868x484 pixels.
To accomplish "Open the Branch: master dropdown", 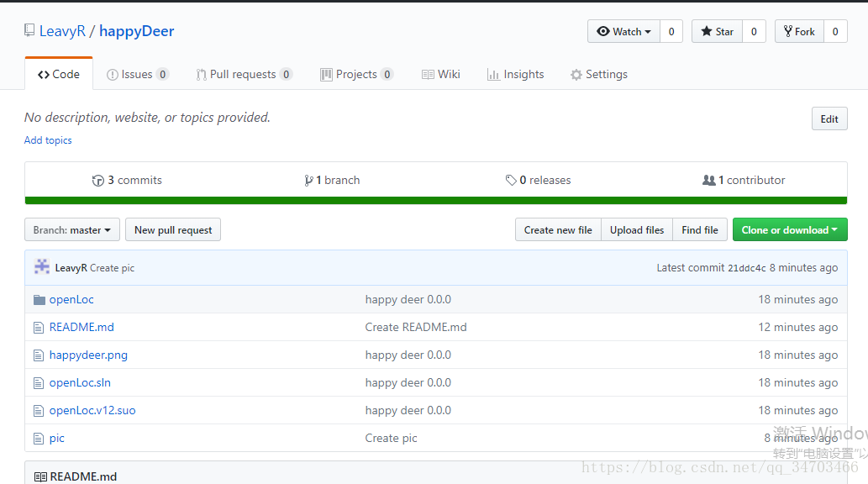I will pos(72,230).
